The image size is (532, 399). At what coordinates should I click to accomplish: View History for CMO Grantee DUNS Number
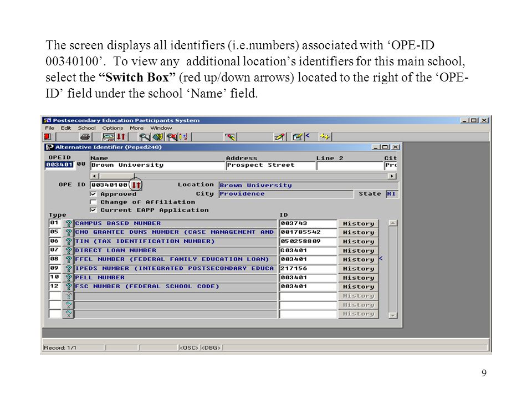[359, 232]
